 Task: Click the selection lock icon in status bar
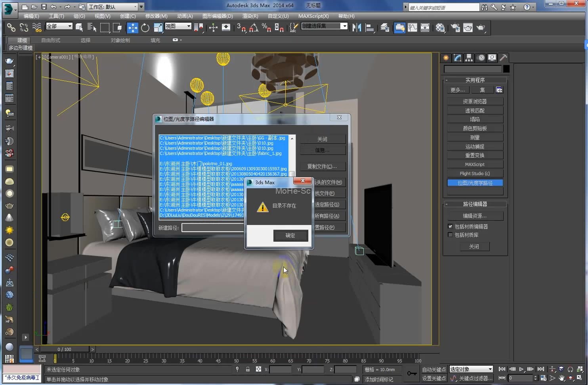(248, 369)
